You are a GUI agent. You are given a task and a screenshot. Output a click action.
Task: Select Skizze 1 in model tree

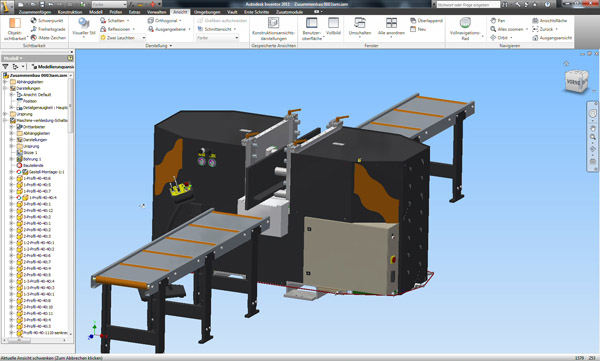click(x=30, y=153)
